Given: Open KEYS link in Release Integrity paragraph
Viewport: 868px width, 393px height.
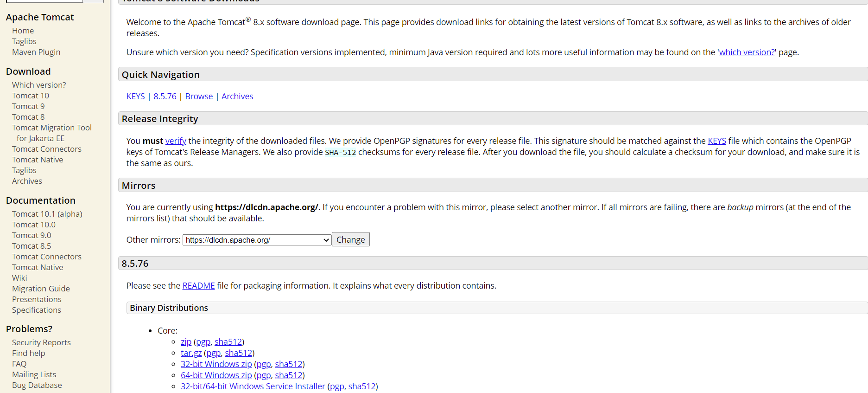Looking at the screenshot, I should pos(717,141).
